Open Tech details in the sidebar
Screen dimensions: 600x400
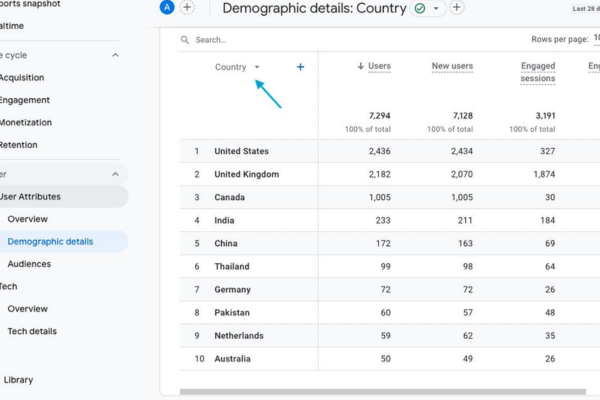pyautogui.click(x=32, y=331)
